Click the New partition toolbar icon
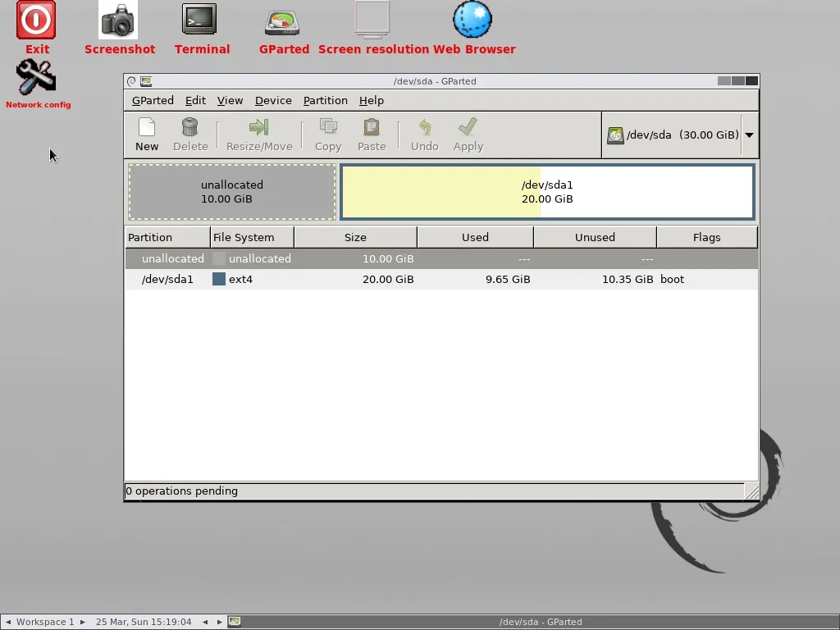Image resolution: width=840 pixels, height=630 pixels. (x=147, y=127)
